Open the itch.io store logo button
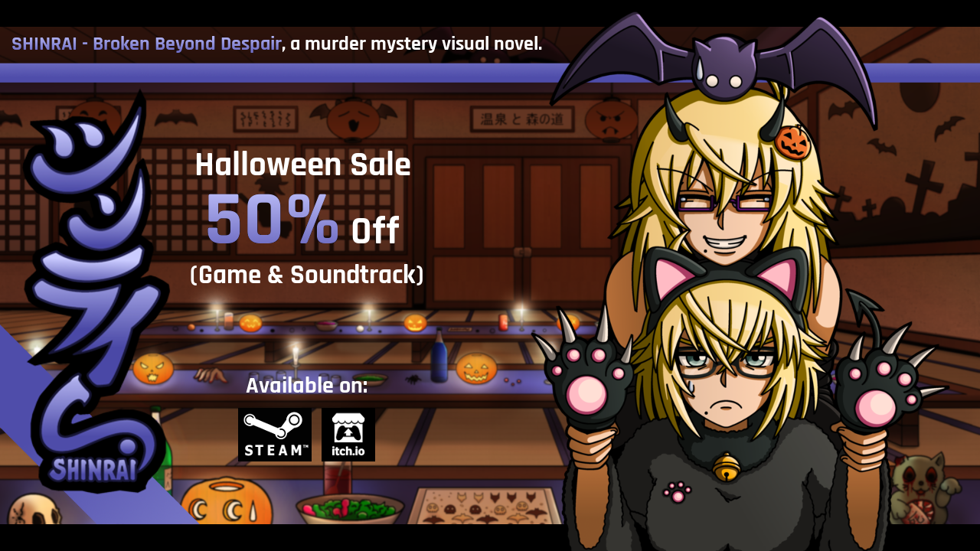This screenshot has width=980, height=551. tap(348, 435)
